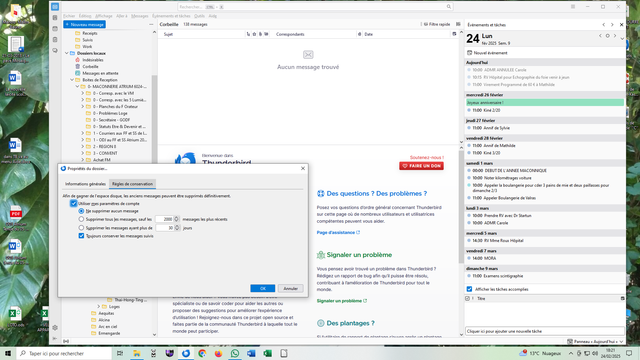Viewport: 640px width, 360px height.
Task: Click the FAIRE UN DON button
Action: (421, 166)
